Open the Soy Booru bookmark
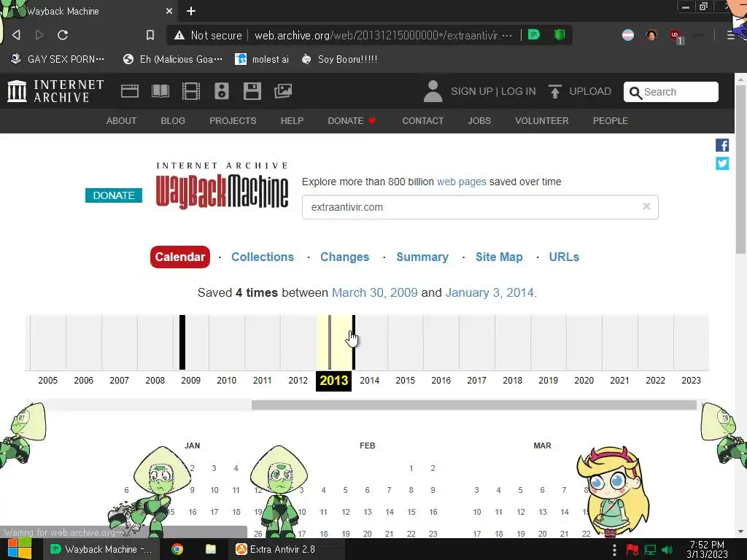 click(340, 59)
